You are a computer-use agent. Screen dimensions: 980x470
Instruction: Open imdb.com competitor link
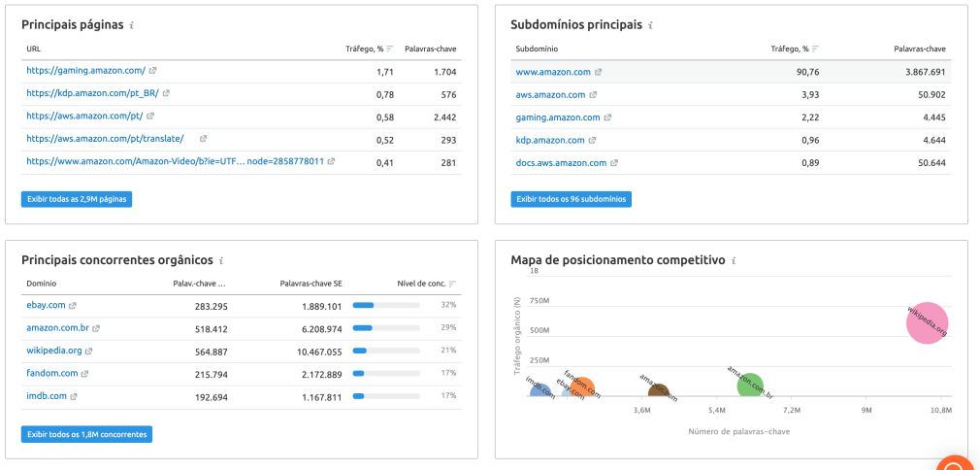coord(47,397)
